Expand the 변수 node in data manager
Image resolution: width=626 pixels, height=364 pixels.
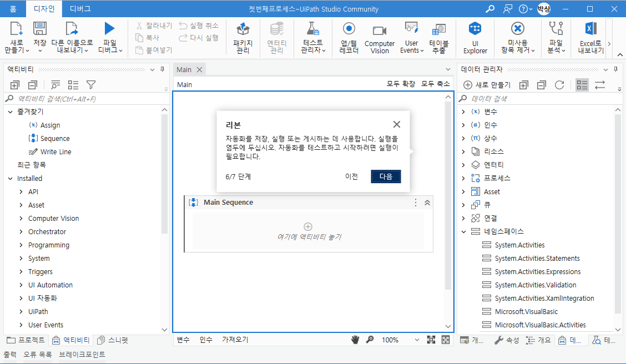click(463, 112)
